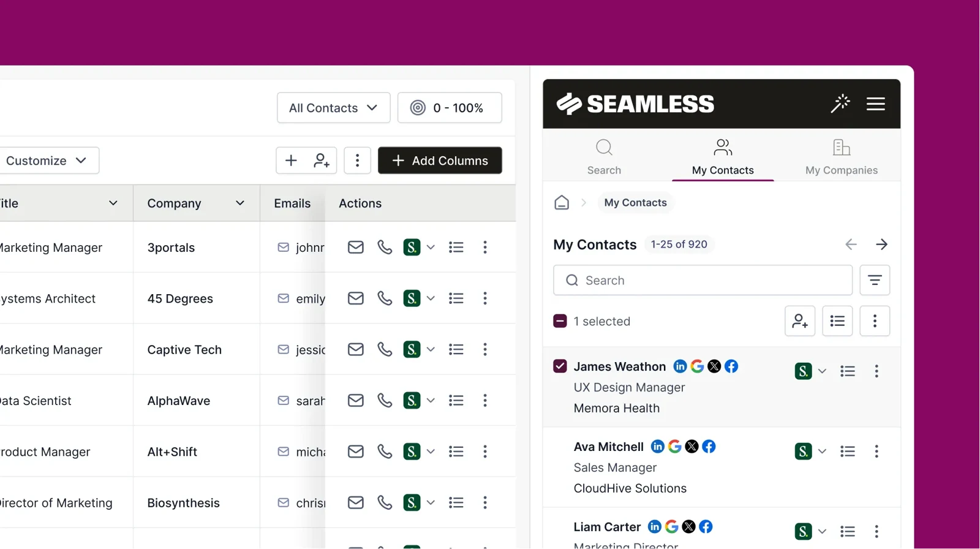The height and width of the screenshot is (549, 980).
Task: Open James Weathon's LinkedIn profile icon
Action: click(680, 366)
